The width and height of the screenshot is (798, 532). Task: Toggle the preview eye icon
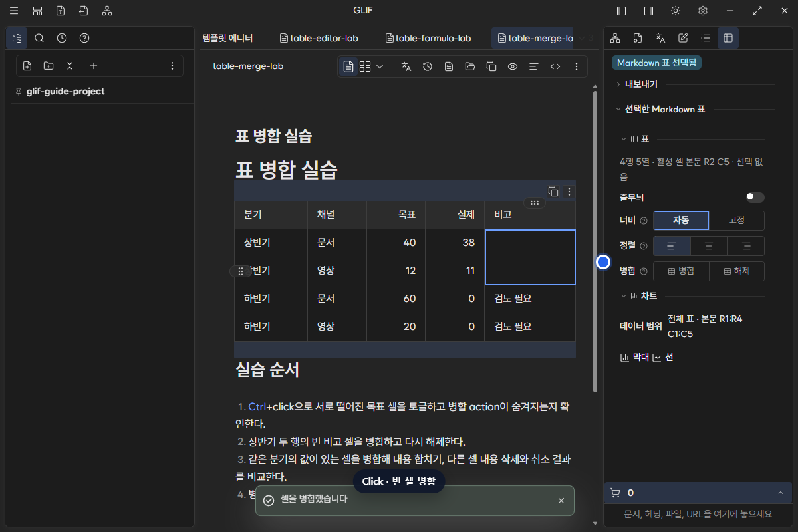[x=513, y=66]
